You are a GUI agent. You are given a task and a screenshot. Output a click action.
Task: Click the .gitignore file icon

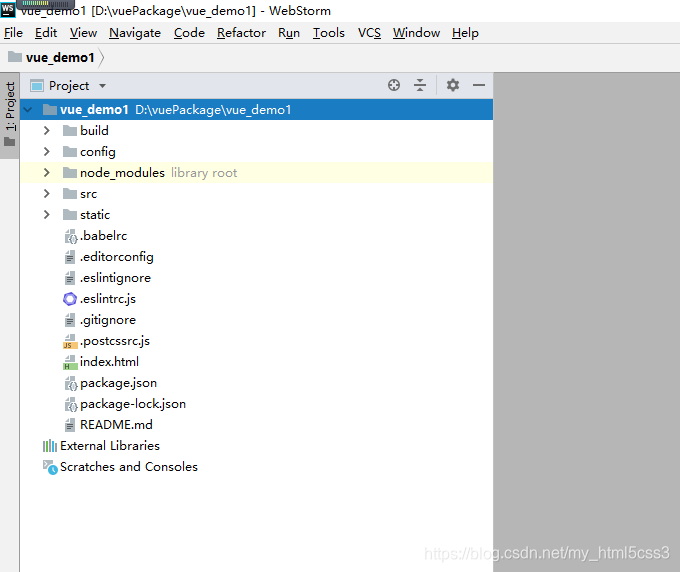click(x=69, y=320)
